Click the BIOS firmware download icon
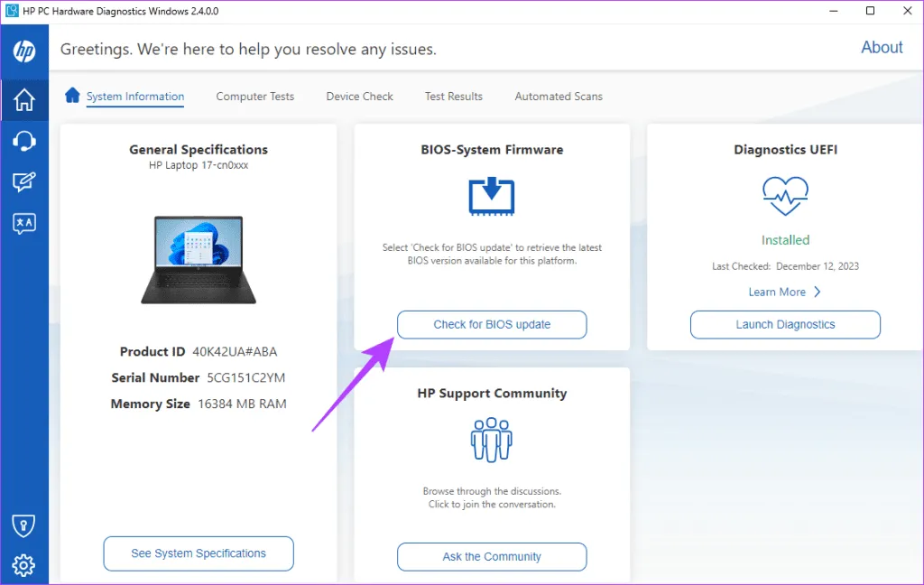 492,197
